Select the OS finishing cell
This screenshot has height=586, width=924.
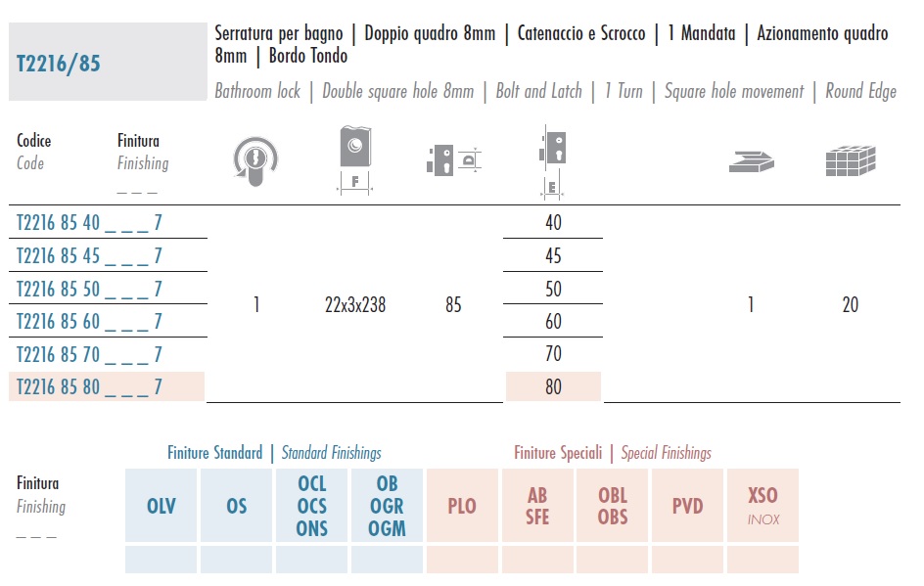(x=236, y=506)
